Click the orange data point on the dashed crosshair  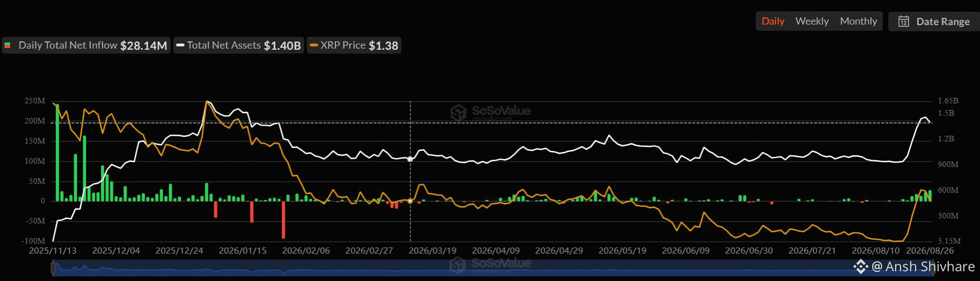pyautogui.click(x=410, y=201)
